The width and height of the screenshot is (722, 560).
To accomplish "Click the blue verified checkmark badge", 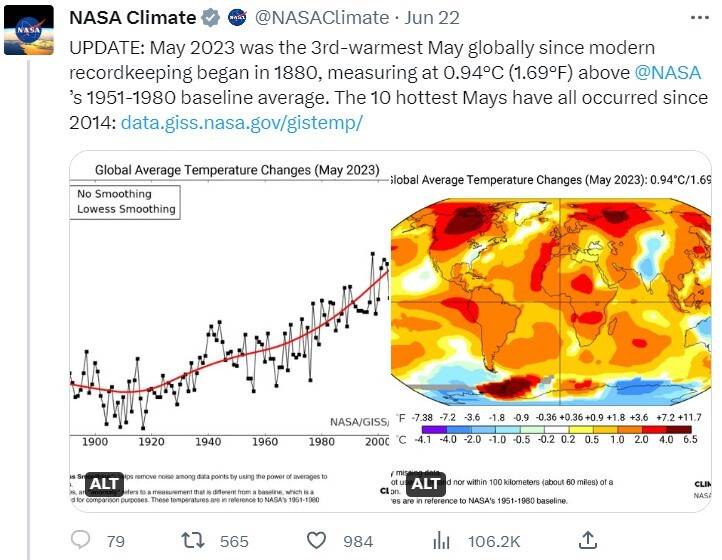I will pos(212,19).
